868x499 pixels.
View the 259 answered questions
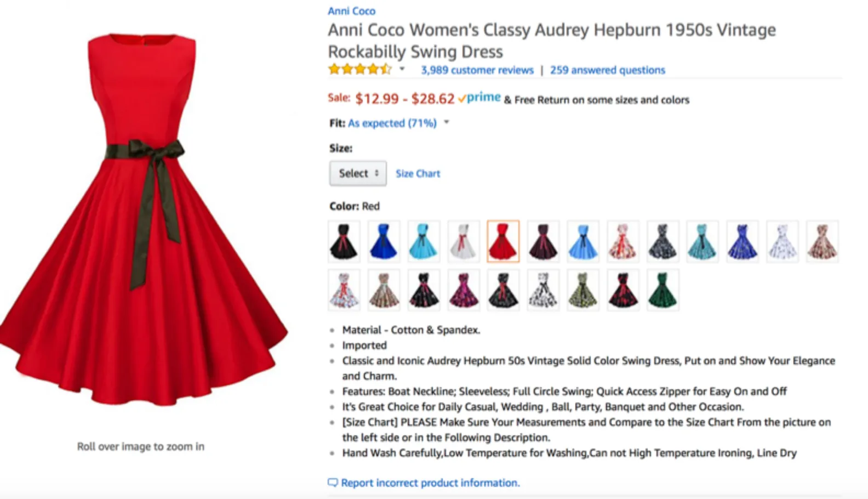pyautogui.click(x=607, y=70)
